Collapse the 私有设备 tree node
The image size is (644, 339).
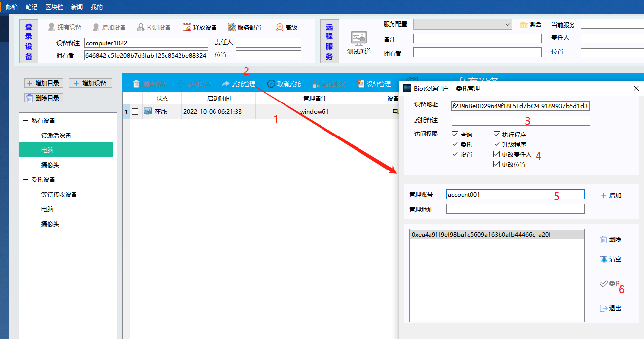click(25, 121)
